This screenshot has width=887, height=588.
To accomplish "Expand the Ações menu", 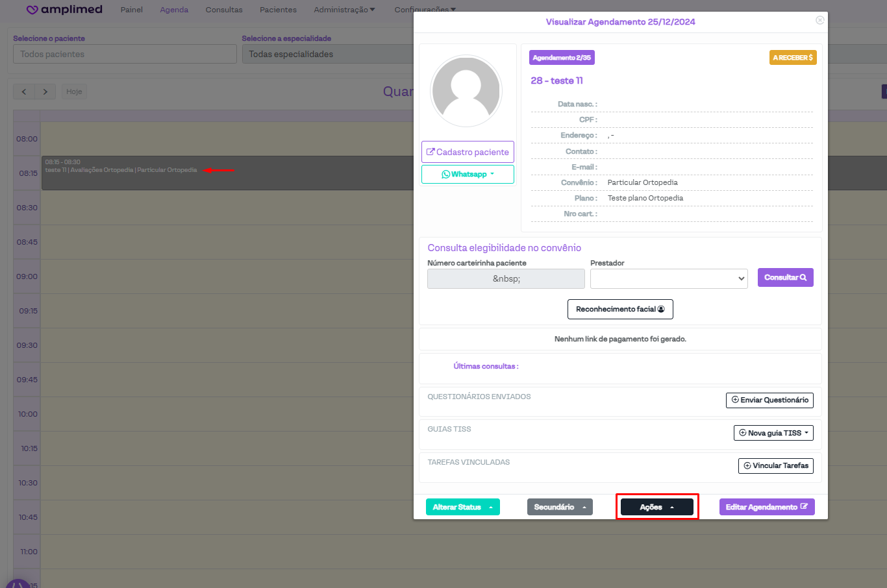I will (656, 507).
